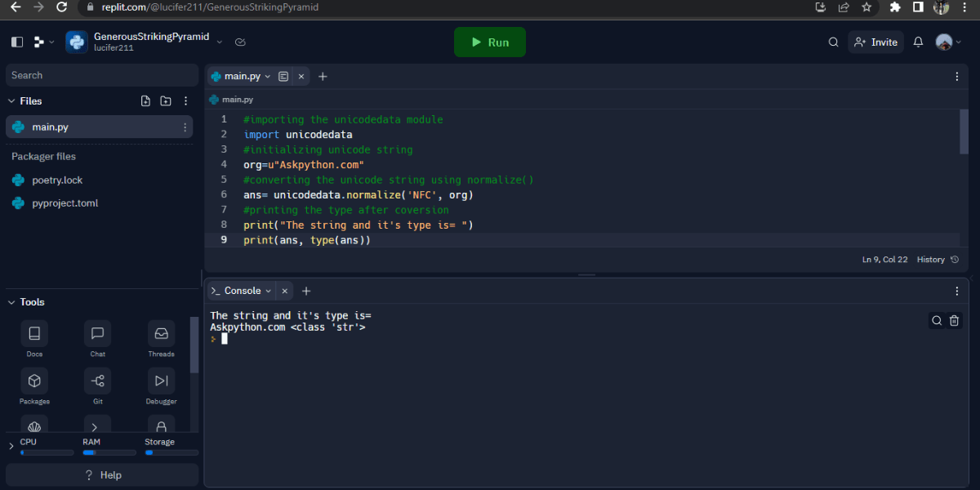Open notifications bell
Screen dimensions: 980x490
point(918,42)
